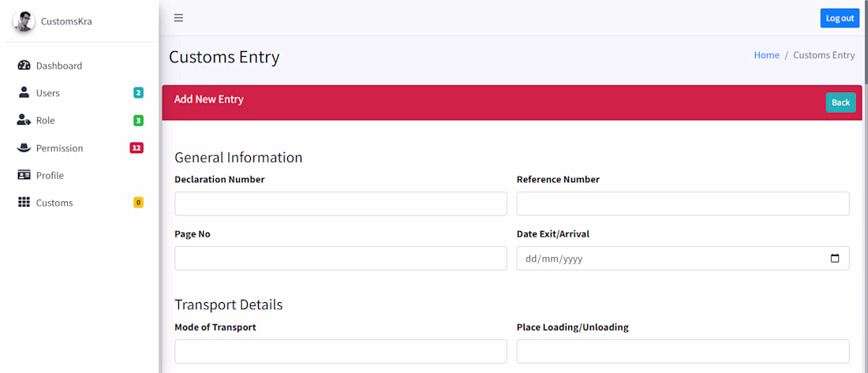Click the Role user-tag icon
Image resolution: width=868 pixels, height=373 pixels.
(x=24, y=121)
